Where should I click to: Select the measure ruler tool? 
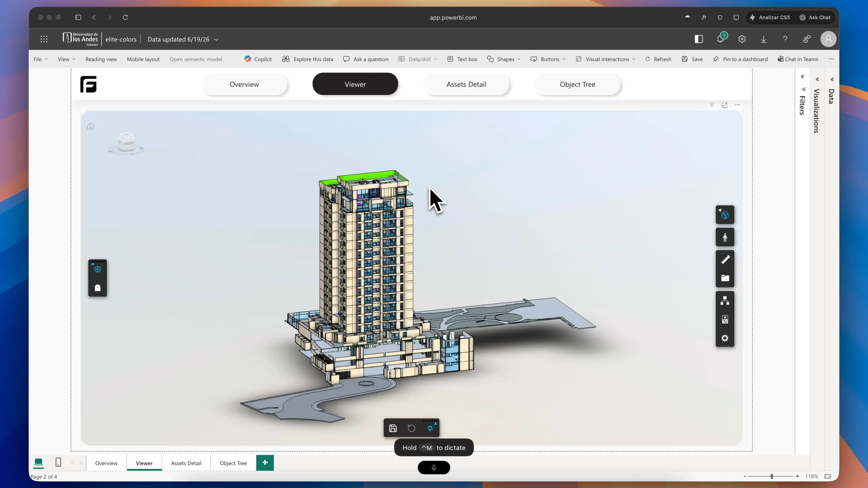pyautogui.click(x=725, y=260)
